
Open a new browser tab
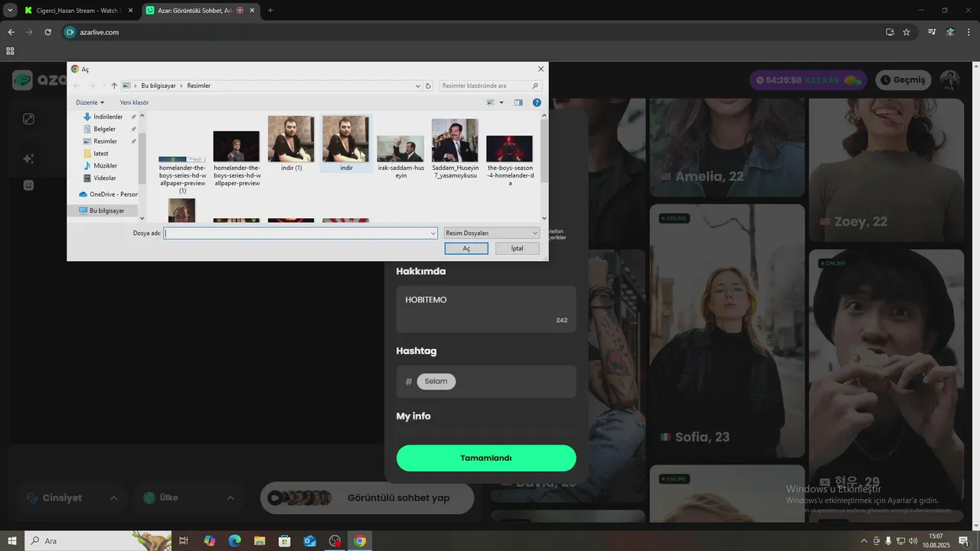270,11
